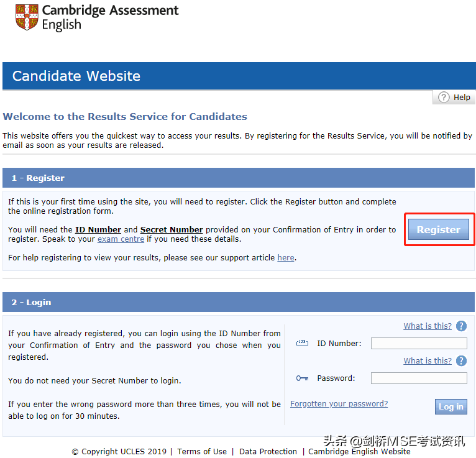This screenshot has width=476, height=458.
Task: Click the key icon next to Password
Action: pyautogui.click(x=302, y=378)
